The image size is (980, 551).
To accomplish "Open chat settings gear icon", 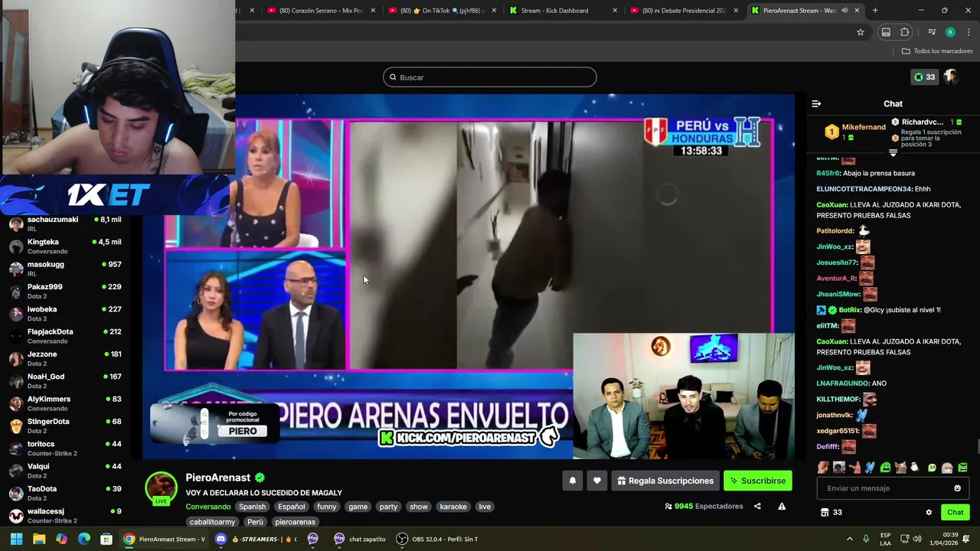I will (x=929, y=513).
